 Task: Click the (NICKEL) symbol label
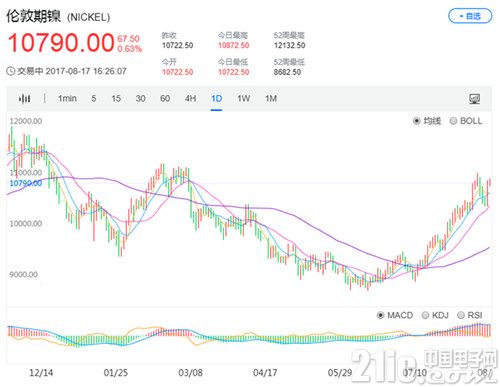pyautogui.click(x=89, y=17)
